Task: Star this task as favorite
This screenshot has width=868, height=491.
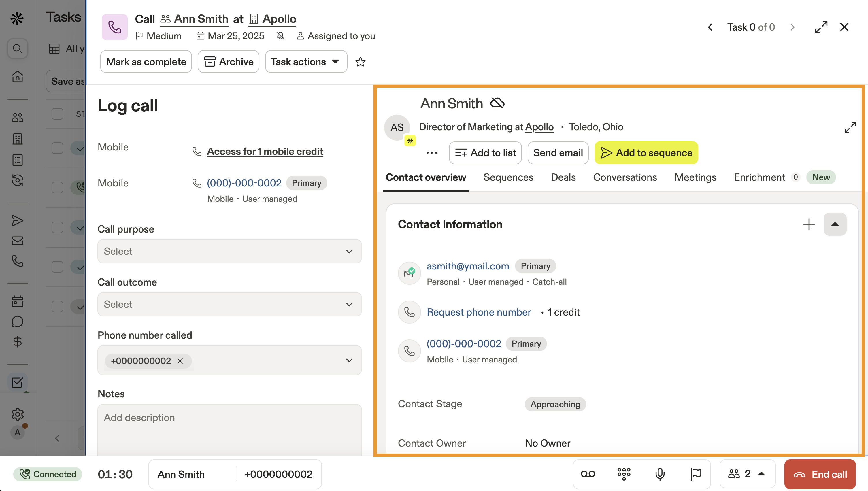Action: [x=360, y=62]
